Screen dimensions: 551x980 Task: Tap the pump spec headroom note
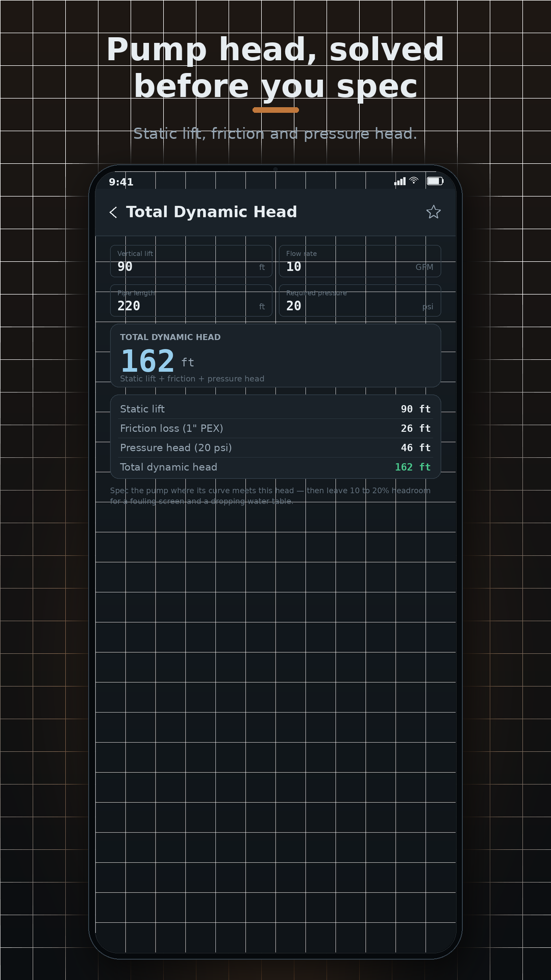[x=270, y=496]
